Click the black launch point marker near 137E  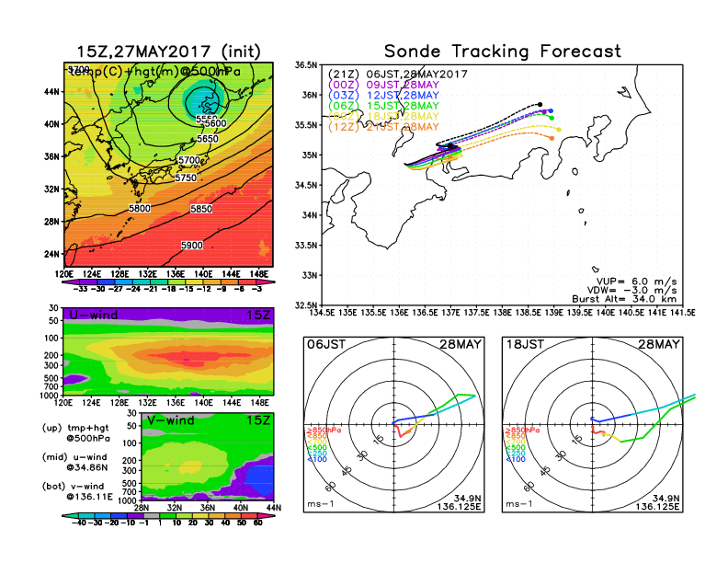pyautogui.click(x=449, y=146)
